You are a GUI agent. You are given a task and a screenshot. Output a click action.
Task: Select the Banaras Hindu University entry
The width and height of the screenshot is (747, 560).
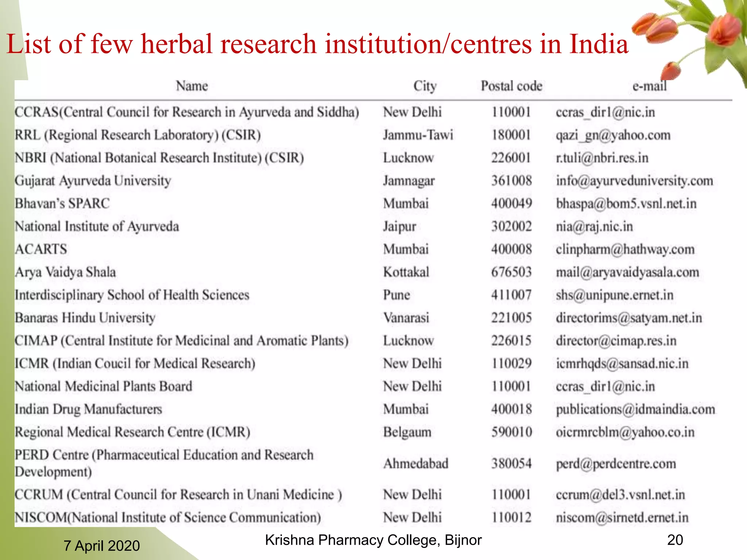85,318
